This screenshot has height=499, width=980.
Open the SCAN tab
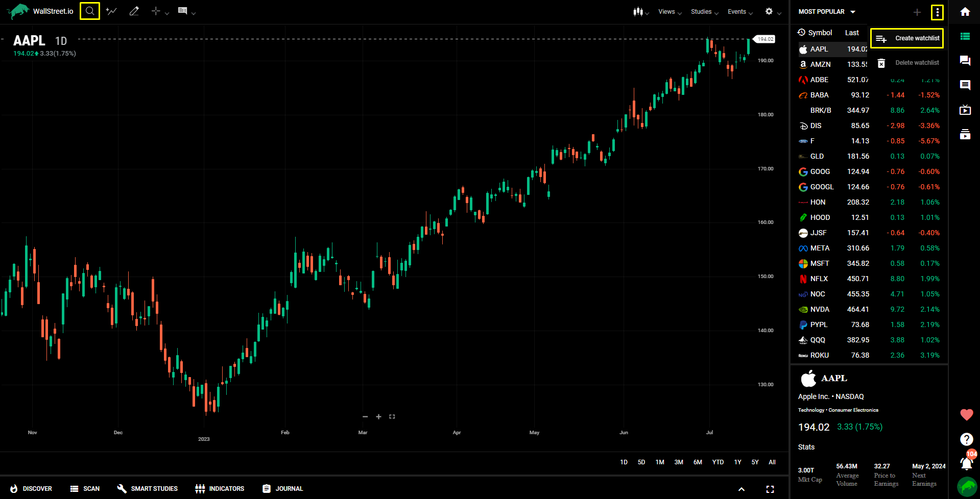[x=85, y=489]
